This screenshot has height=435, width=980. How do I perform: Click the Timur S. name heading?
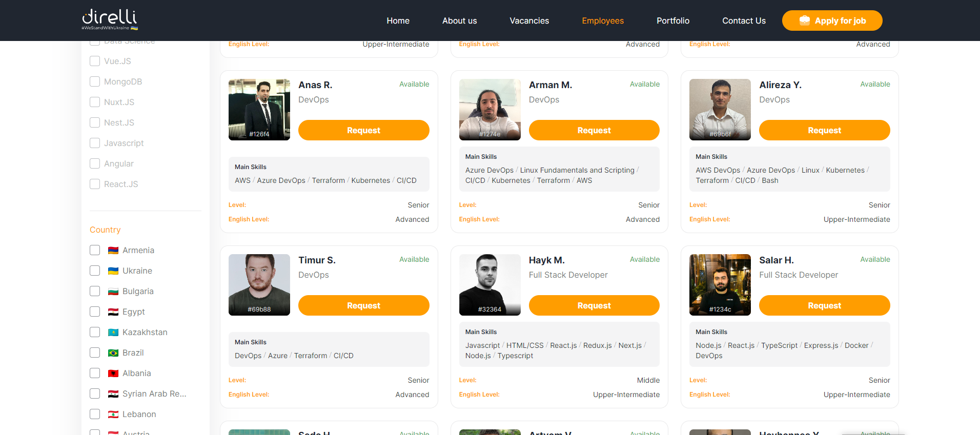point(317,260)
